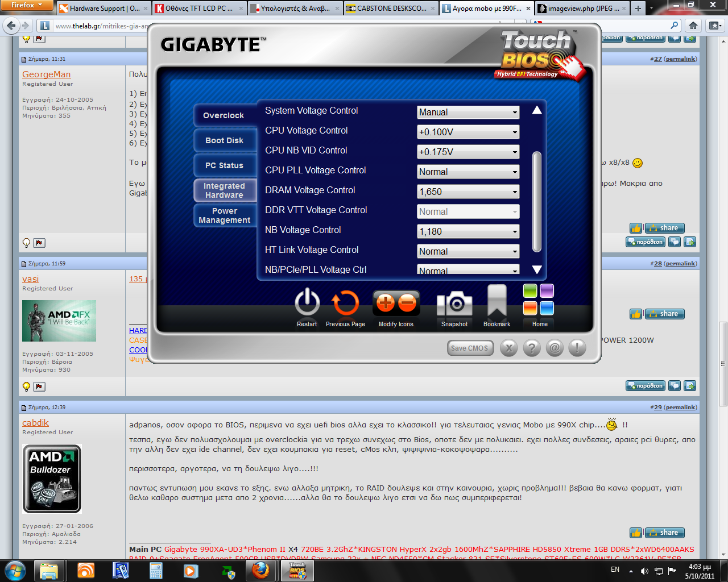Open the Power Management tab
This screenshot has width=728, height=582.
click(x=224, y=215)
